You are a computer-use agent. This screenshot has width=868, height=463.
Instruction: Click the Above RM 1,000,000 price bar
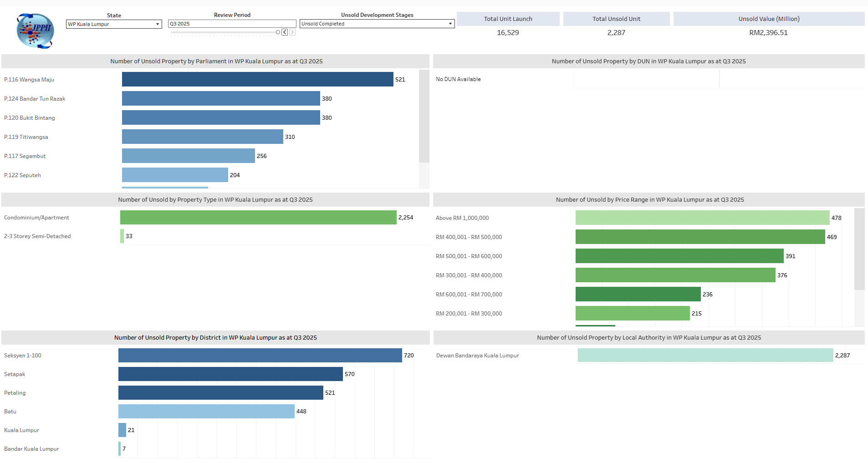pos(702,218)
